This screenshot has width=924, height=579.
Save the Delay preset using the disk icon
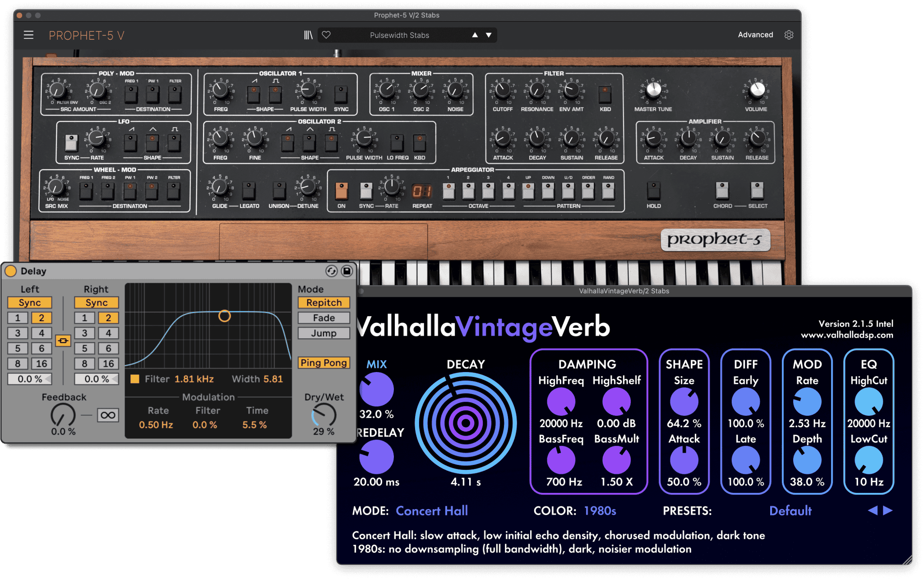coord(347,271)
